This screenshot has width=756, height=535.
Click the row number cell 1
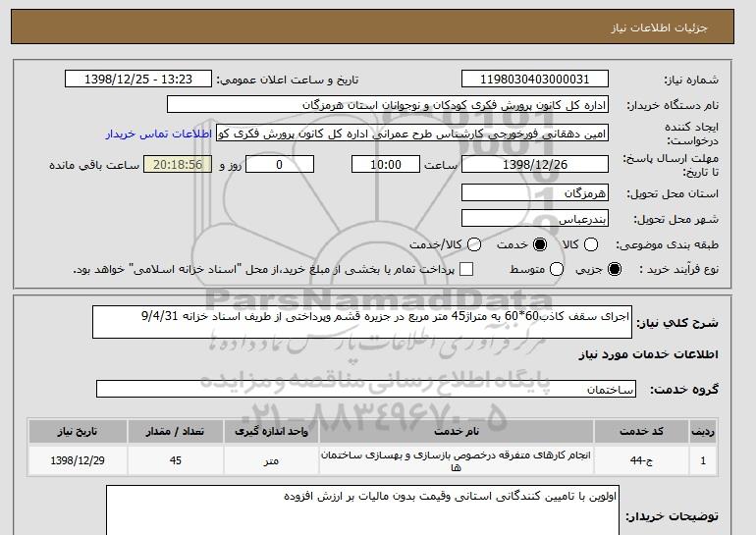[703, 460]
